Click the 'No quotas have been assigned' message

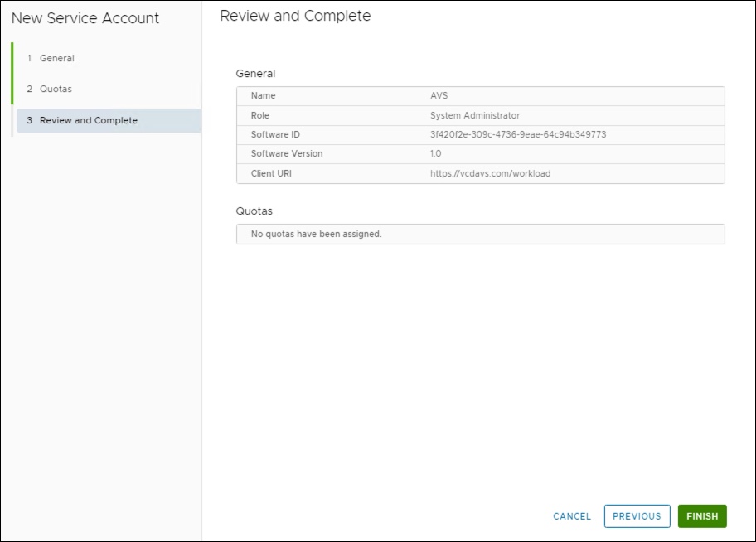click(316, 234)
